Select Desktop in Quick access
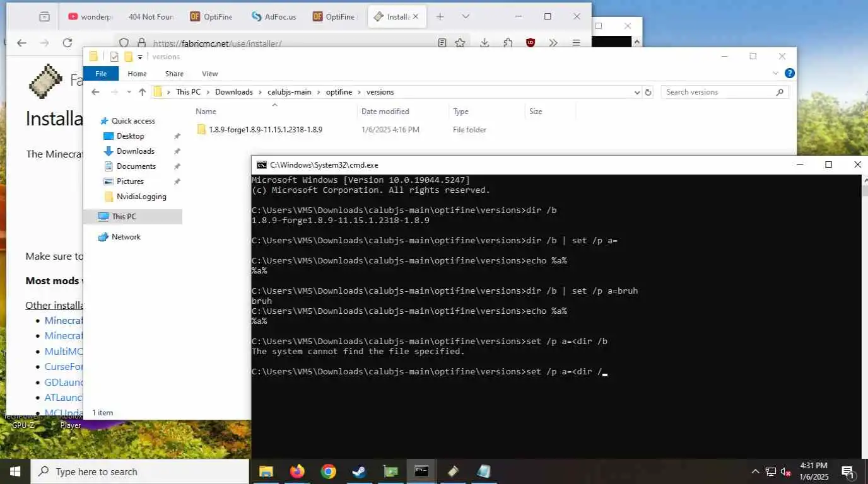The width and height of the screenshot is (868, 484). 130,136
